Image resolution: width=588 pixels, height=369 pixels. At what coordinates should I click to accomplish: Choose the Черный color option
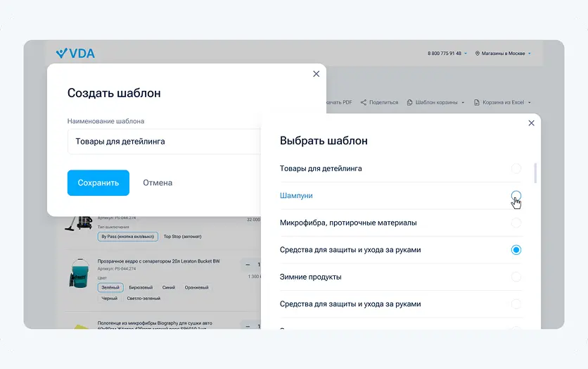pyautogui.click(x=109, y=299)
